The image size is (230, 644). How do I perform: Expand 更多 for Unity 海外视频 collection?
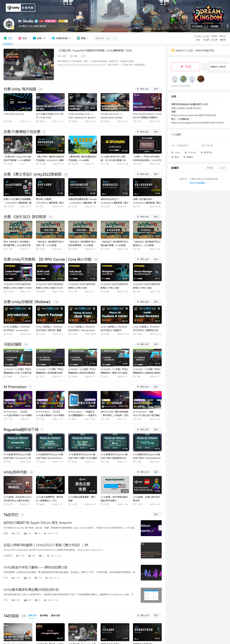[157, 89]
